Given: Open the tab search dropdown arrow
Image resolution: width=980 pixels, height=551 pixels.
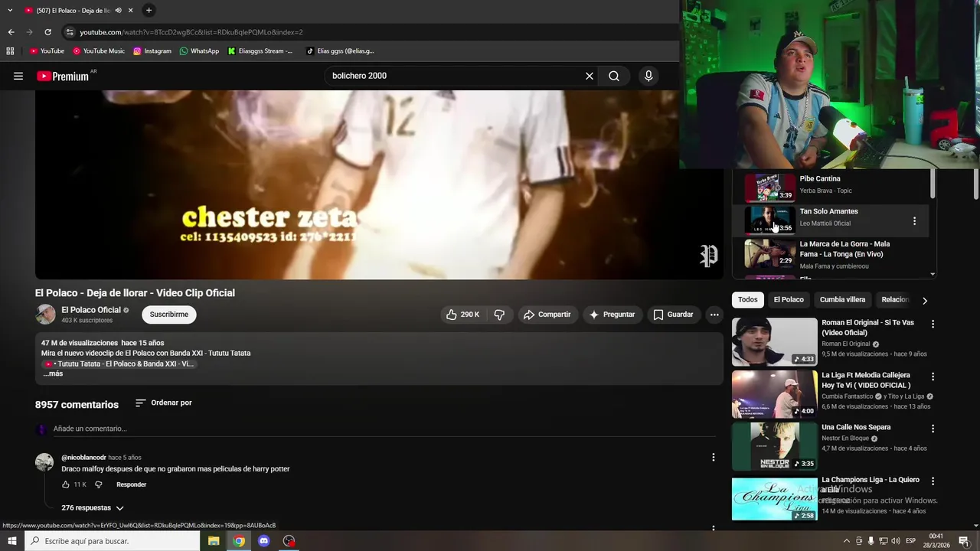Looking at the screenshot, I should (10, 10).
